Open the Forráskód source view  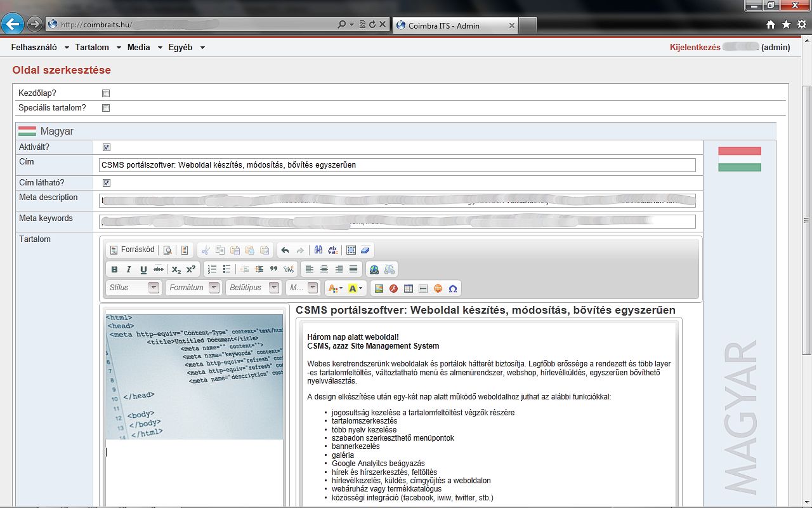(132, 250)
